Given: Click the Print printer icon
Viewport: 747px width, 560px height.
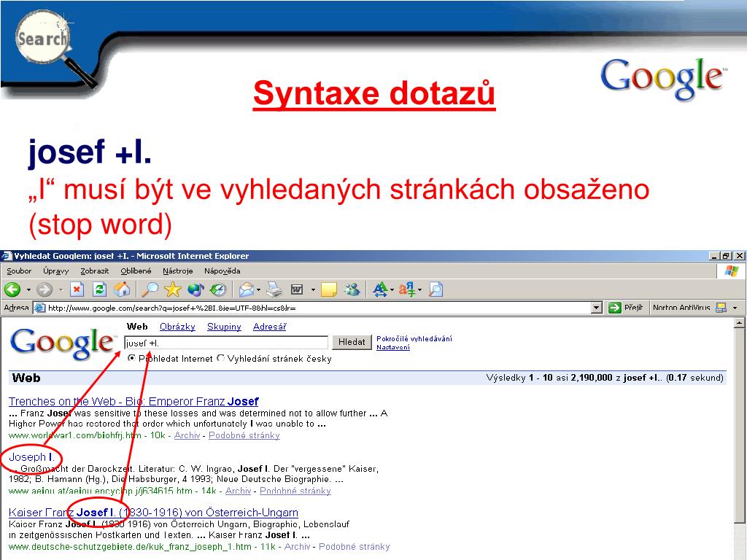Looking at the screenshot, I should tap(274, 289).
